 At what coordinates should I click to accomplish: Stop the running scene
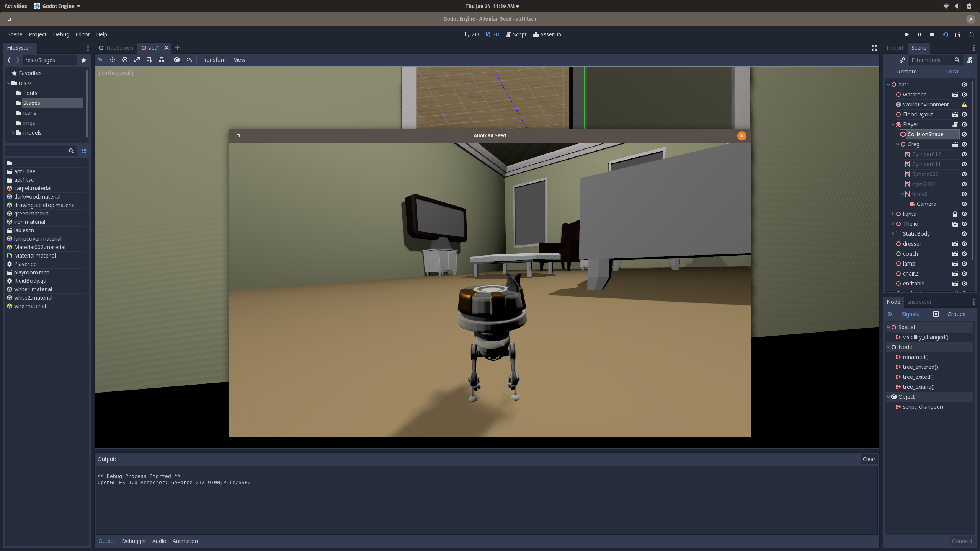click(932, 34)
